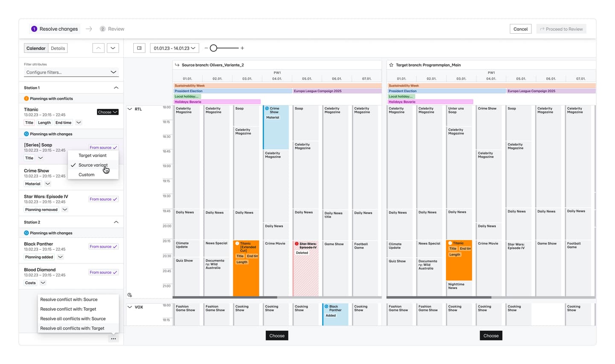Switch to the Details tab
This screenshot has width=615, height=364.
[58, 48]
